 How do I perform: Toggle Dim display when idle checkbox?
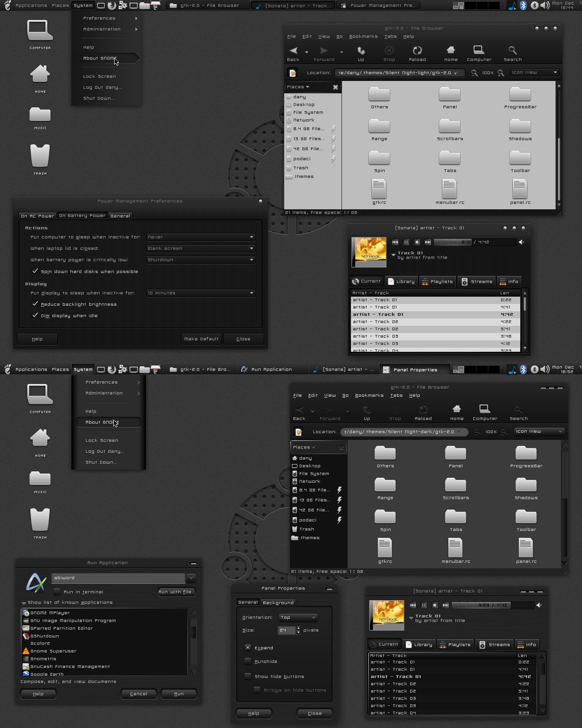coord(35,315)
